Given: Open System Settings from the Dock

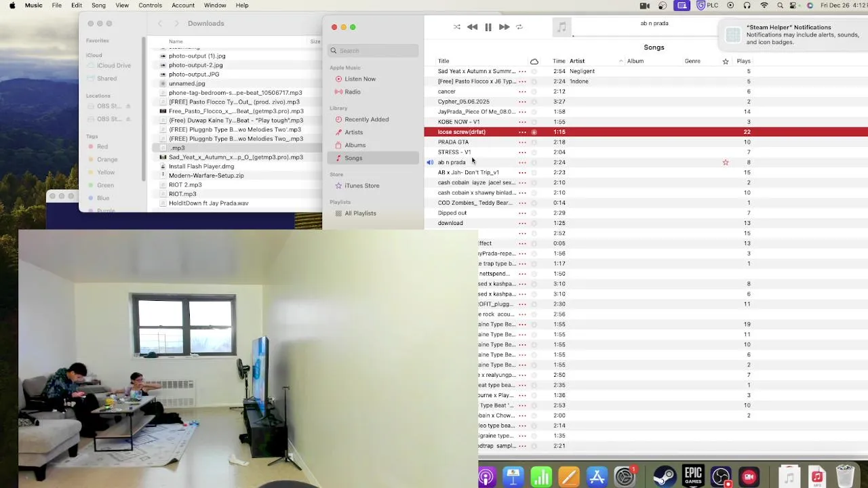Looking at the screenshot, I should point(625,477).
